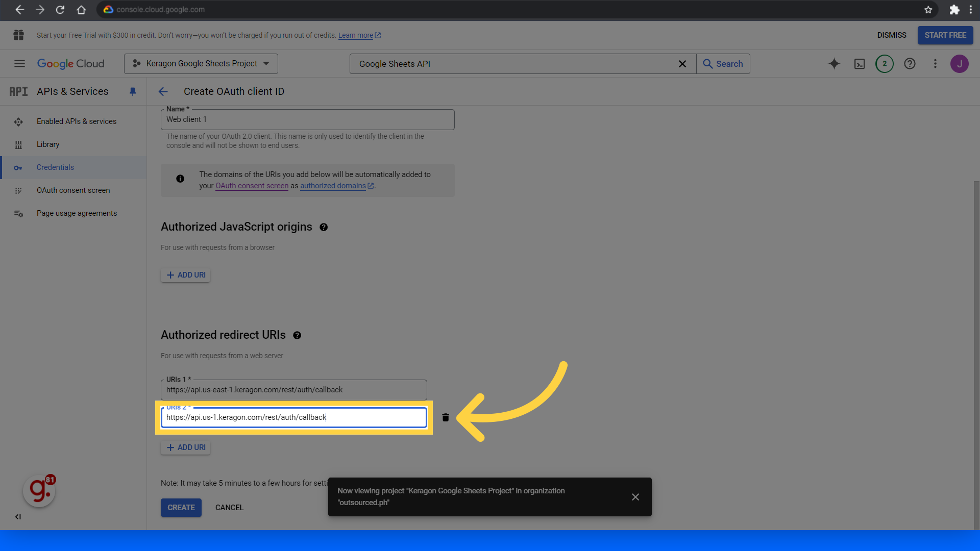The image size is (980, 551).
Task: Bookmark this page with the star icon
Action: (928, 10)
